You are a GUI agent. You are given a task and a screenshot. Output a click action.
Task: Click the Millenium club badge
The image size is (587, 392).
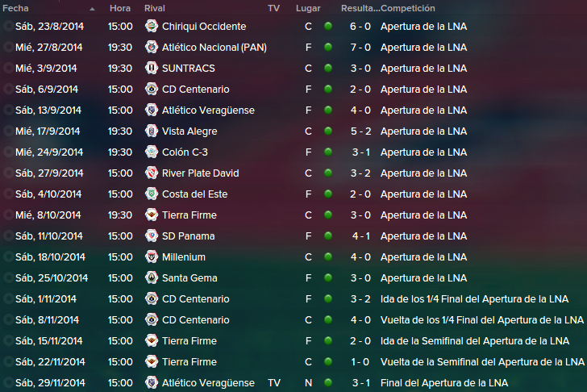[x=152, y=256]
